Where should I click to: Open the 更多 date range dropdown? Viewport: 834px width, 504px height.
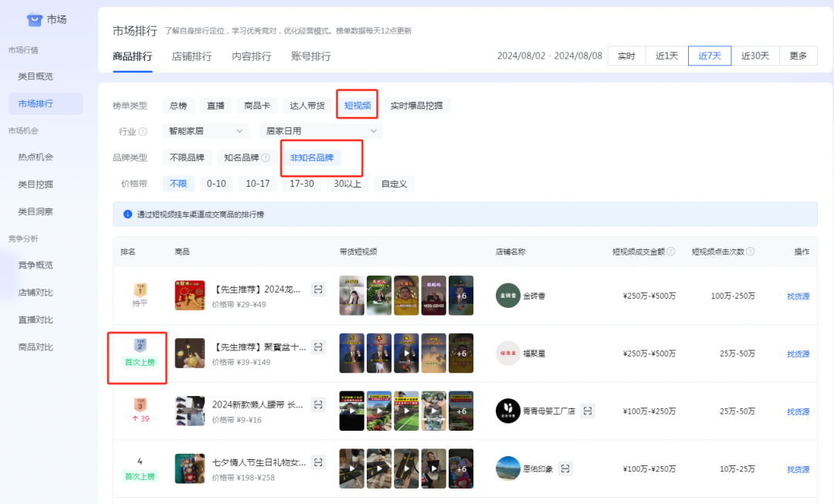click(x=798, y=56)
